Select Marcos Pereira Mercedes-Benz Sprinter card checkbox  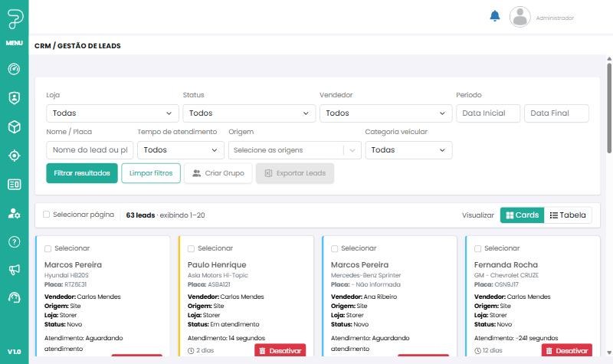tap(334, 248)
